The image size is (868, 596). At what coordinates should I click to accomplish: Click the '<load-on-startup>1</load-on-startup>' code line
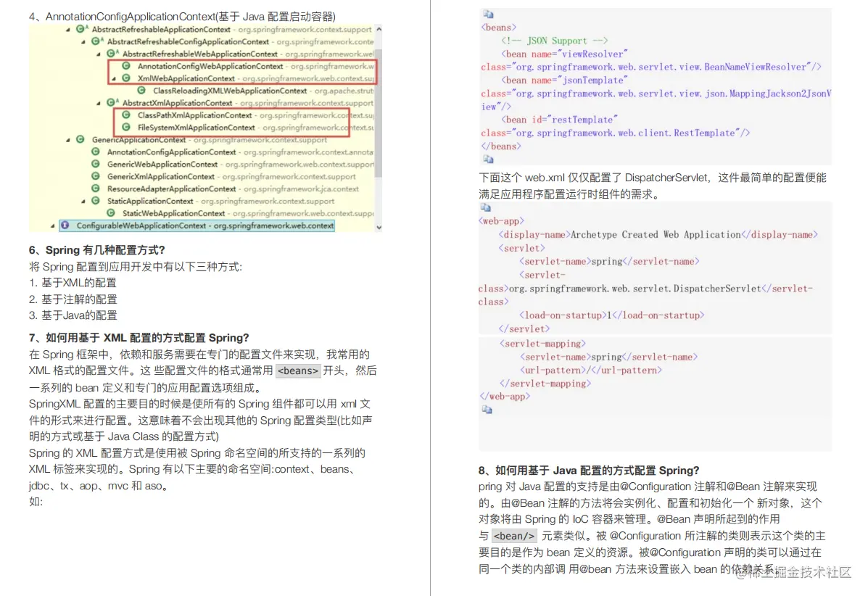tap(612, 315)
